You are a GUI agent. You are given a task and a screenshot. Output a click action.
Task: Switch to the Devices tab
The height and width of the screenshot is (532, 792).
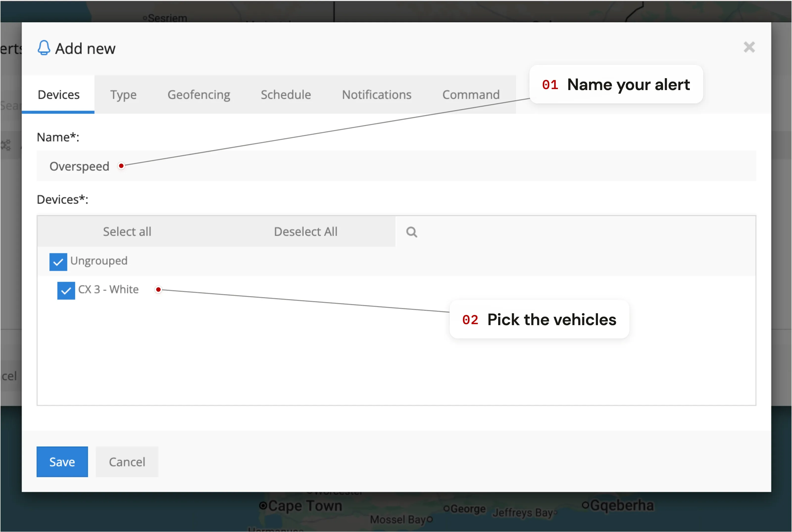58,95
